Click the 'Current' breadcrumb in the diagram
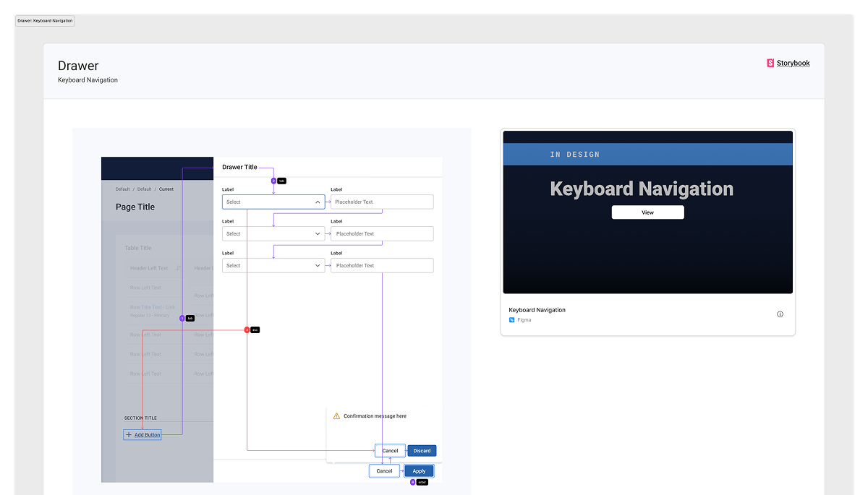Screen dimensions: 868x495 [x=166, y=189]
